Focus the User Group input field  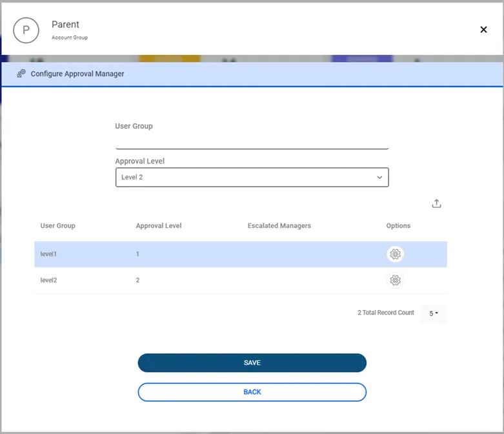[252, 141]
